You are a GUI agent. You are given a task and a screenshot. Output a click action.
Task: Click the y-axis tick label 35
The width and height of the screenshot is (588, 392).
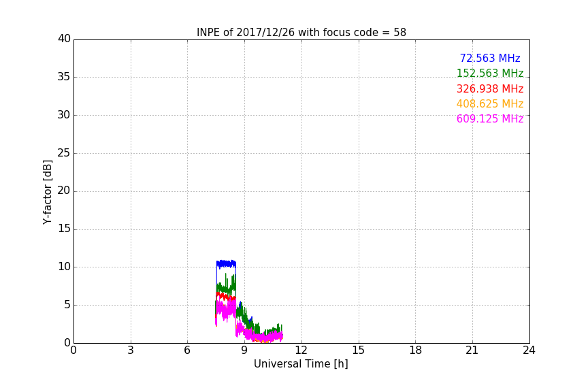coord(64,77)
